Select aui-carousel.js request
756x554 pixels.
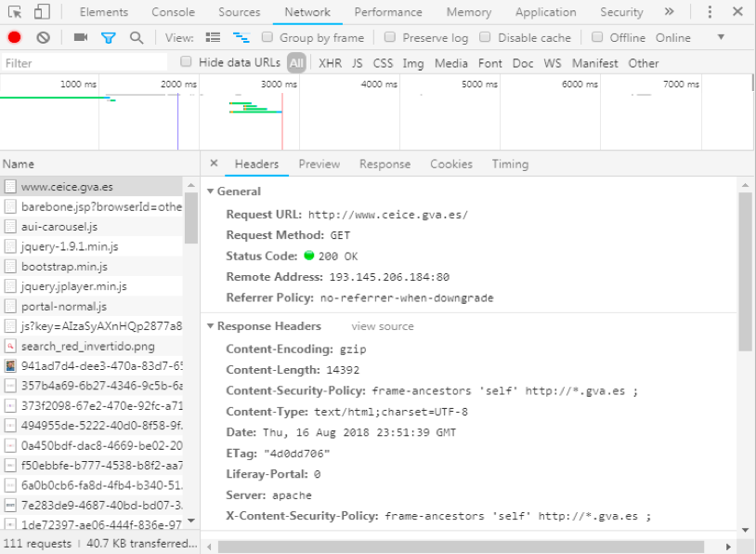[91, 226]
